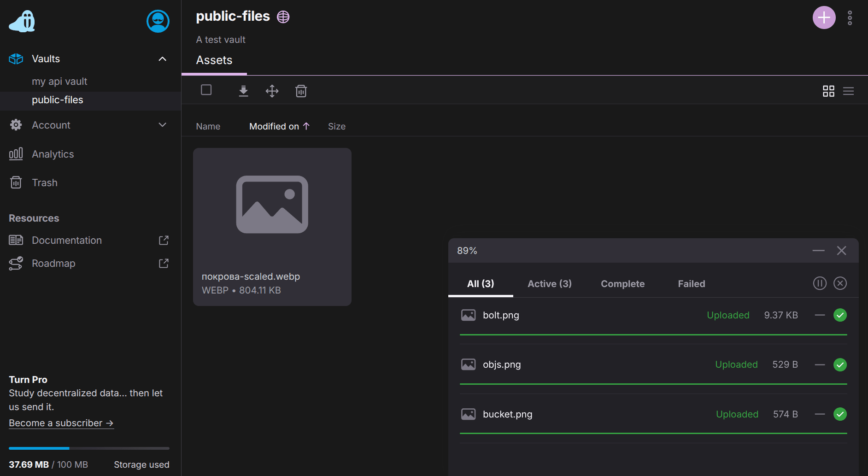Click the Become a subscriber link

point(61,423)
